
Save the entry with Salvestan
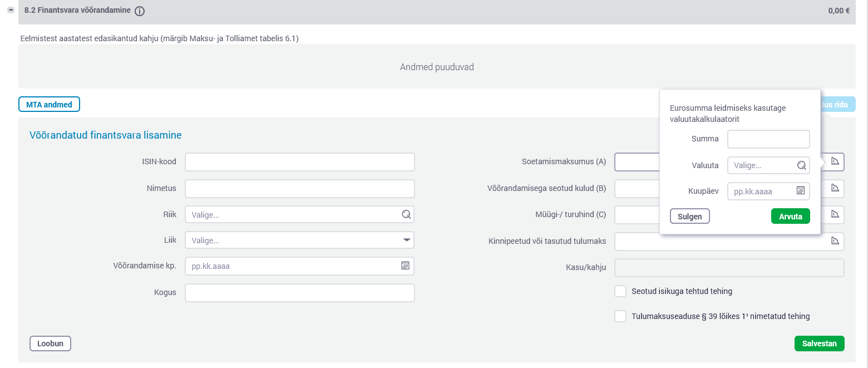click(x=819, y=344)
